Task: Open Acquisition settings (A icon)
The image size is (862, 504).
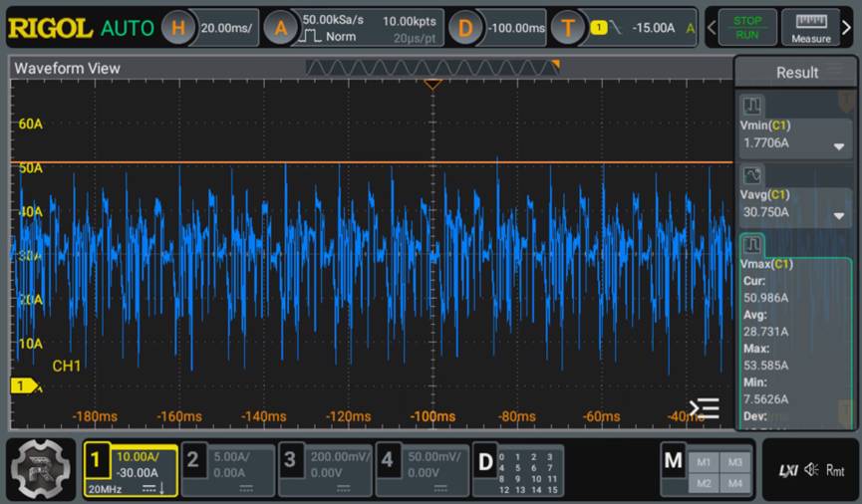Action: [x=280, y=28]
